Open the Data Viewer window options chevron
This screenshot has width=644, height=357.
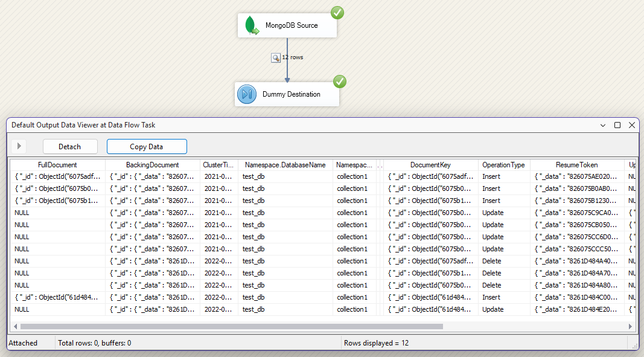pyautogui.click(x=603, y=125)
